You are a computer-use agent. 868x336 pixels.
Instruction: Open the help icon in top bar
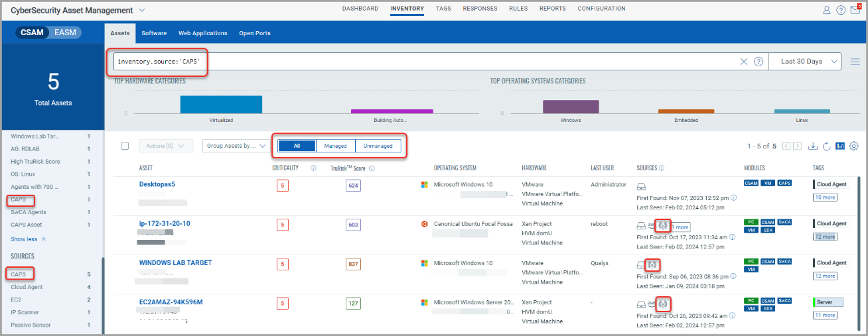tap(841, 10)
